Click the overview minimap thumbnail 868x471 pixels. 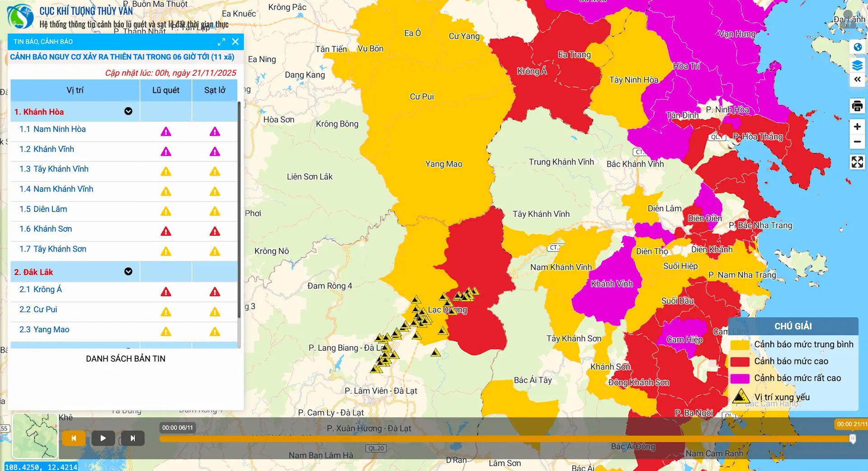click(x=35, y=436)
